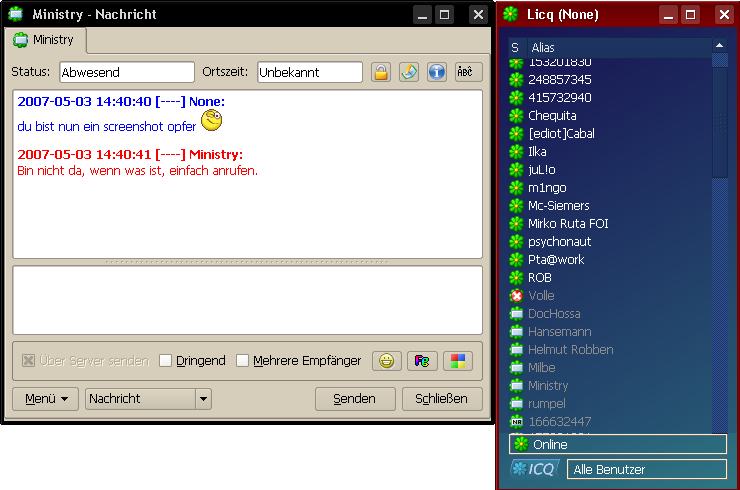Click the status icon beside ROB
Image resolution: width=740 pixels, height=490 pixels.
point(516,278)
